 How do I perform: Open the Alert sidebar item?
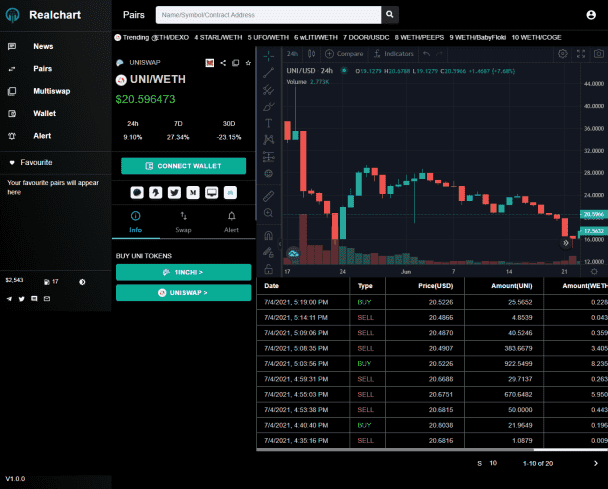tap(42, 136)
